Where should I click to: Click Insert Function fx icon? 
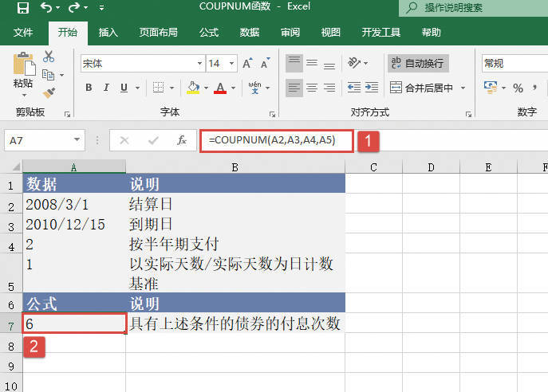182,140
